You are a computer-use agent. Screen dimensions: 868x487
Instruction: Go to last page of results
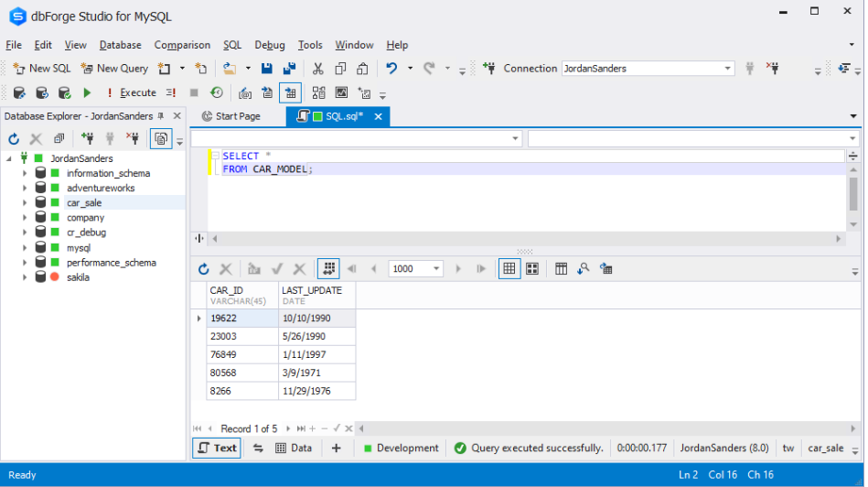point(480,269)
